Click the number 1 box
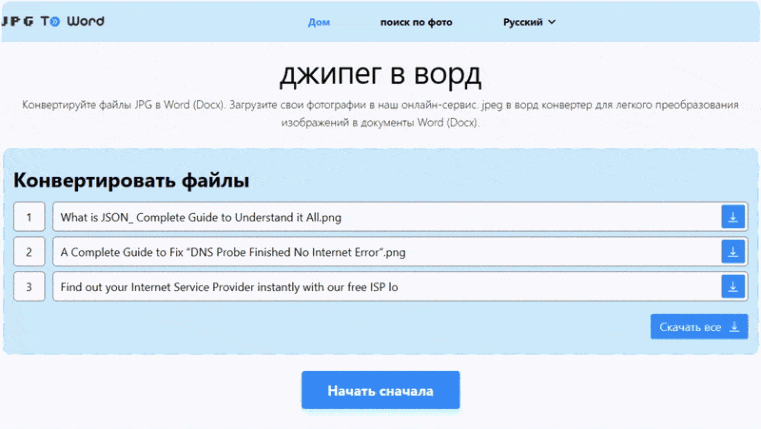This screenshot has height=429, width=761. coord(29,216)
